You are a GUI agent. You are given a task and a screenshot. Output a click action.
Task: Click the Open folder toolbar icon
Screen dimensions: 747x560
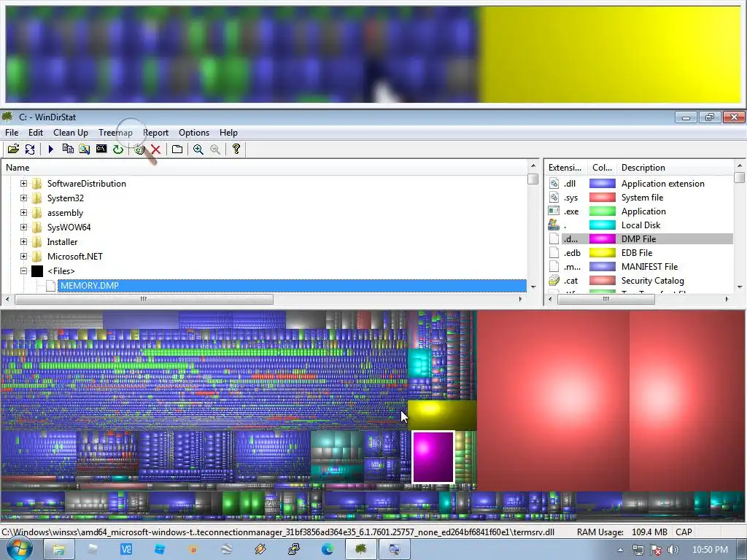pyautogui.click(x=13, y=149)
